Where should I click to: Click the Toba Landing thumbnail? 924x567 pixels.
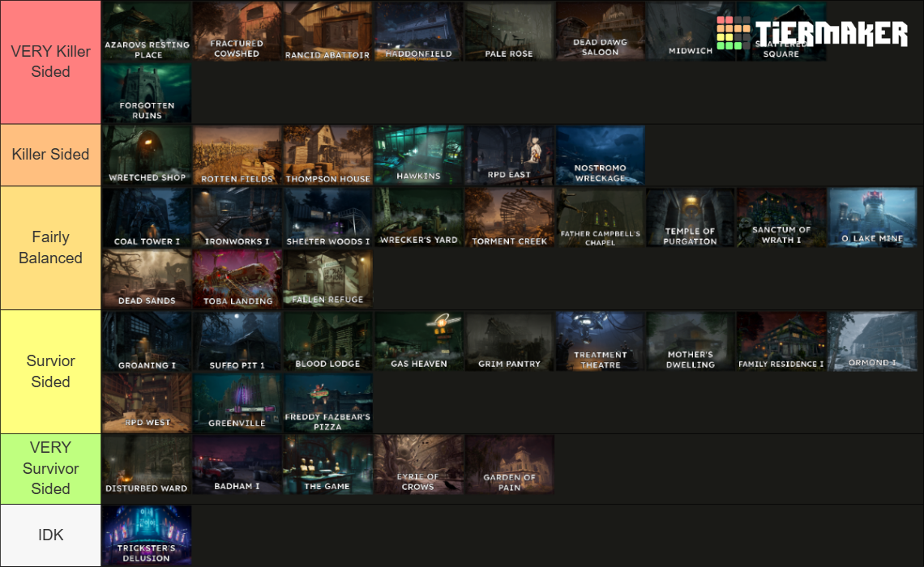(x=237, y=279)
